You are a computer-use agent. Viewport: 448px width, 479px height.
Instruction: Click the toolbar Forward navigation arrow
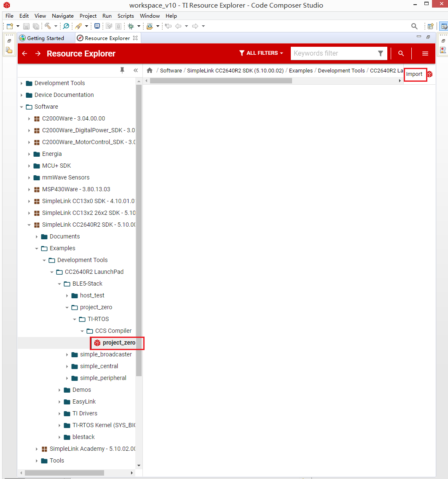[x=195, y=26]
